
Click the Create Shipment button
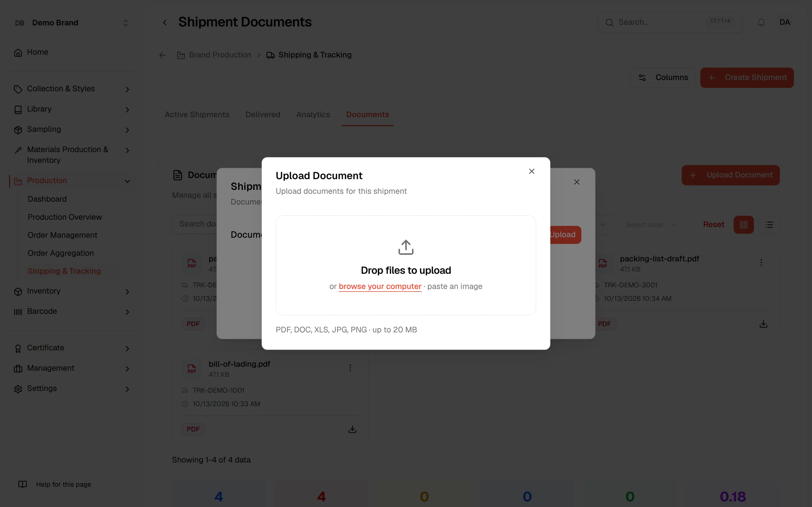(x=747, y=78)
